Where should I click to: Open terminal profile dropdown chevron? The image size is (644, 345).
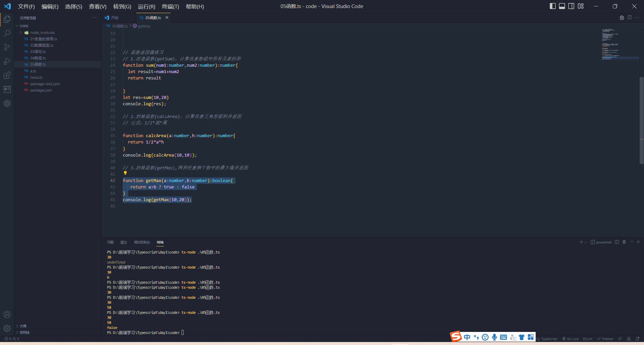[585, 242]
